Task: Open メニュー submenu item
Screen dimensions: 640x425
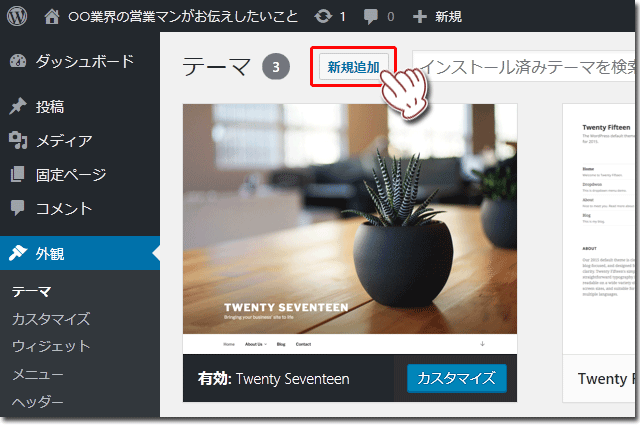Action: click(x=38, y=374)
